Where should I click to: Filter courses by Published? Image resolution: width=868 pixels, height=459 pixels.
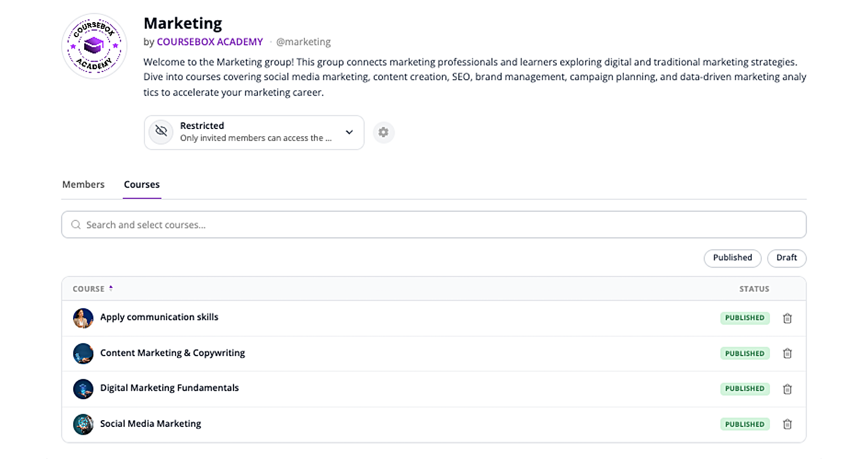click(732, 258)
